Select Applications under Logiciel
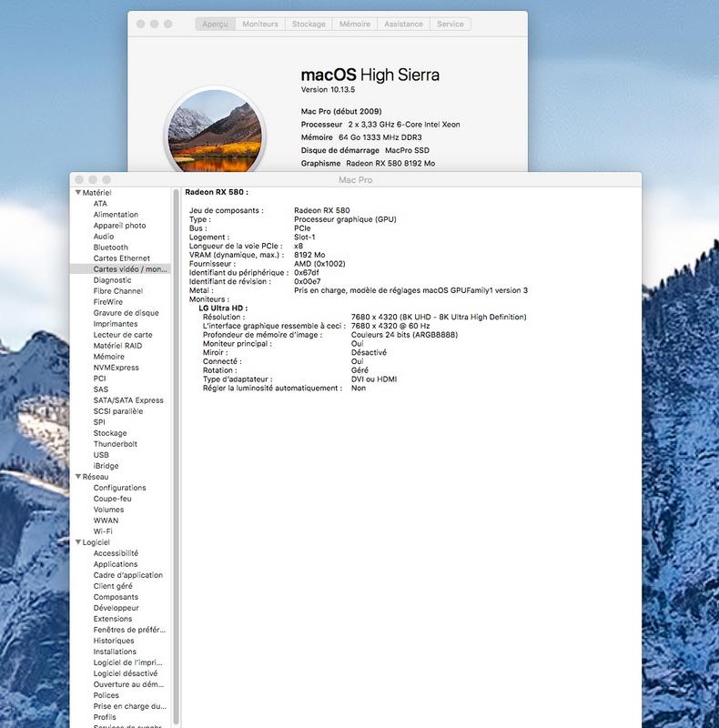 [x=116, y=564]
